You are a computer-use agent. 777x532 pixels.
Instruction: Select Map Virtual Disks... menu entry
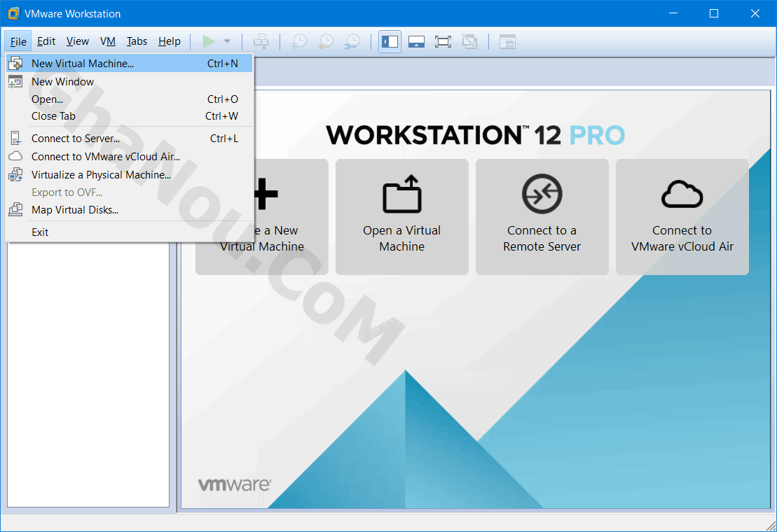coord(130,210)
